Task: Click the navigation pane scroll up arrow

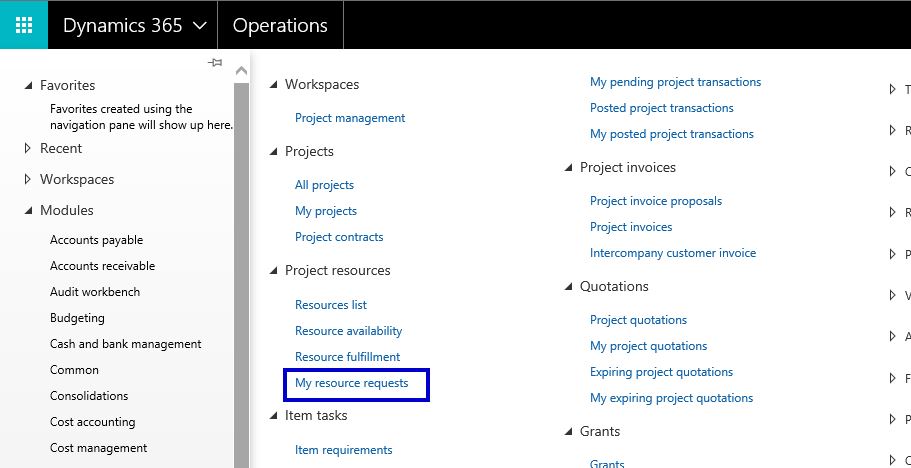Action: pyautogui.click(x=241, y=71)
